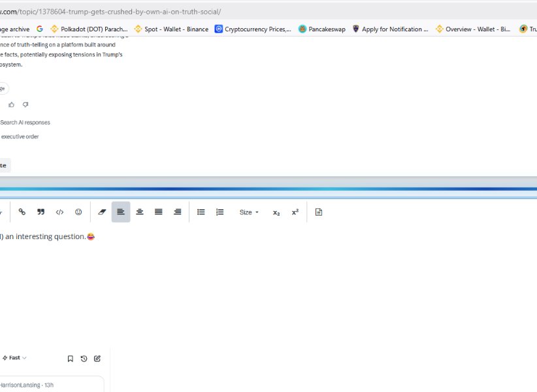Image resolution: width=537 pixels, height=392 pixels.
Task: Insert a blockquote using the quote icon
Action: [41, 212]
